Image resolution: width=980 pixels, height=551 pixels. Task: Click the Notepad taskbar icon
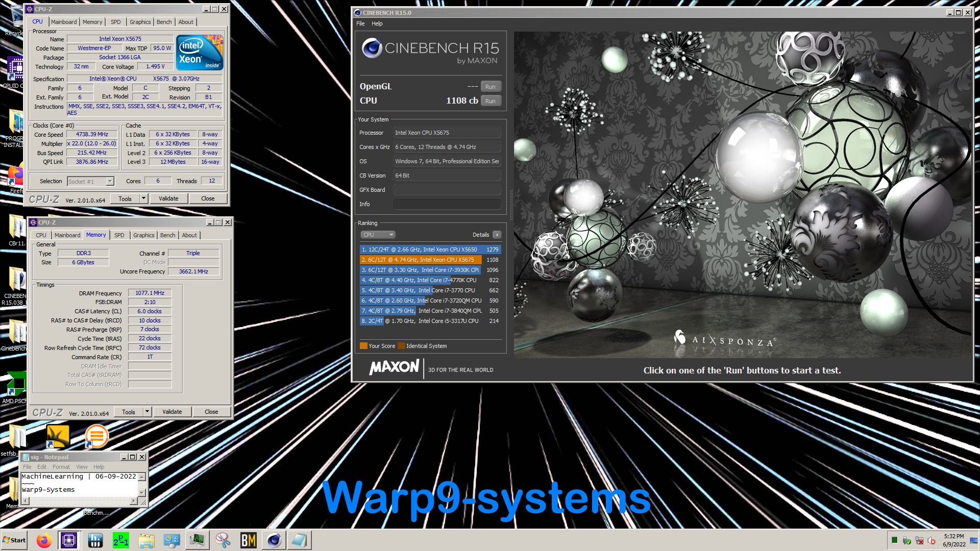299,540
